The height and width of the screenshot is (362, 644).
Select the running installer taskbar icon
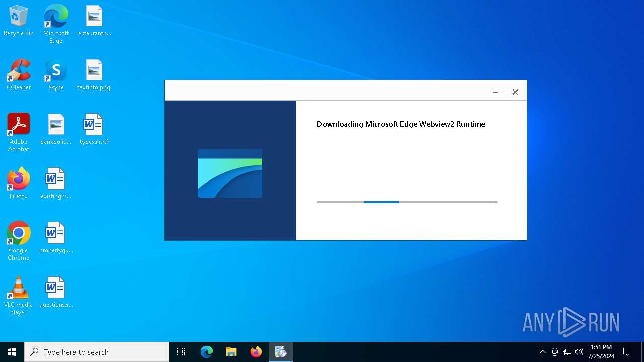pyautogui.click(x=281, y=352)
